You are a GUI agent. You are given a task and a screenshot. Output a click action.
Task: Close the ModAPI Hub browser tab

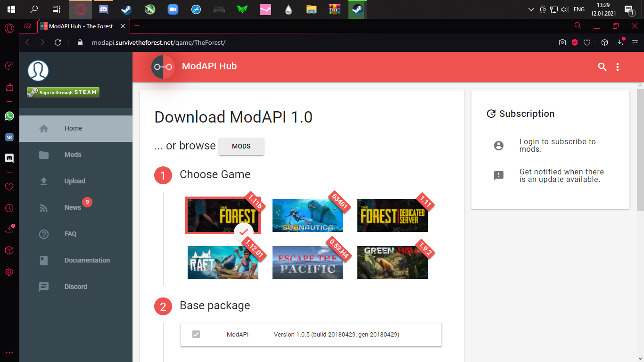[123, 26]
